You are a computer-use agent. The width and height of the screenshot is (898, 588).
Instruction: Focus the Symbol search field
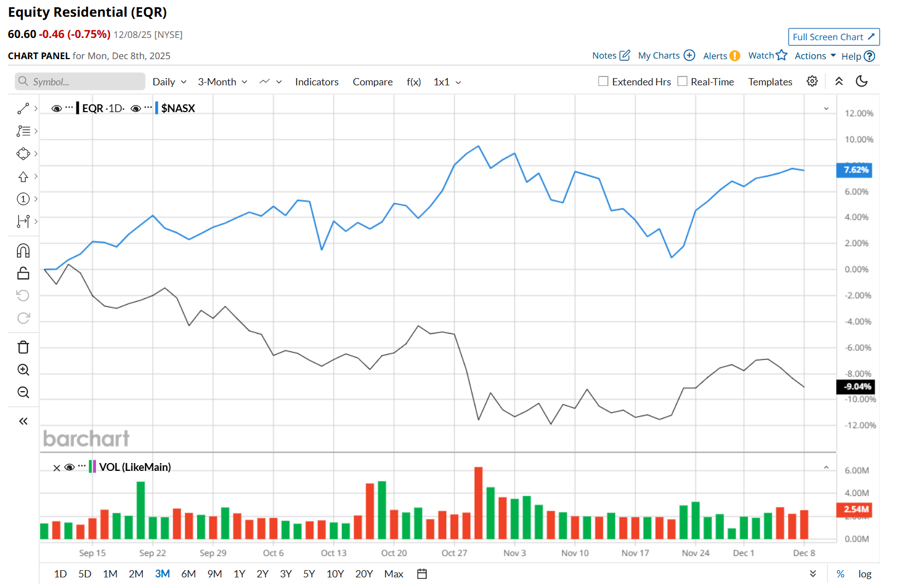point(80,81)
